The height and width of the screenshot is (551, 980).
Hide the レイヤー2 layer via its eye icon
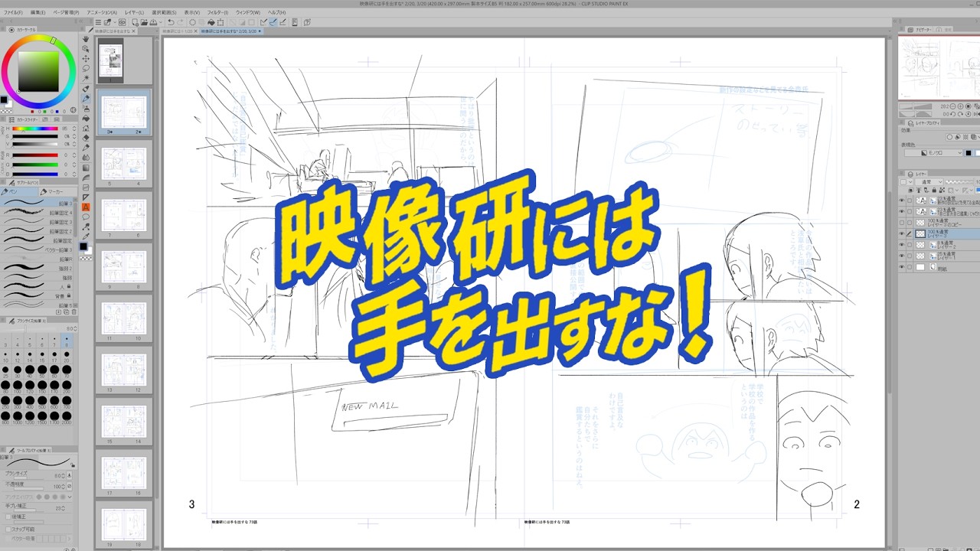tap(901, 244)
